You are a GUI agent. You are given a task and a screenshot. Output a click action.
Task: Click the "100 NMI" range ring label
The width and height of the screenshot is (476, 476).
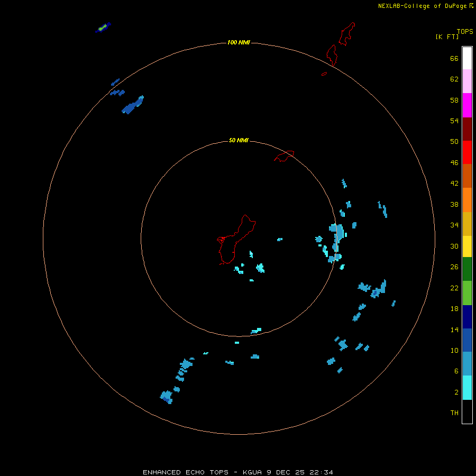click(x=239, y=42)
